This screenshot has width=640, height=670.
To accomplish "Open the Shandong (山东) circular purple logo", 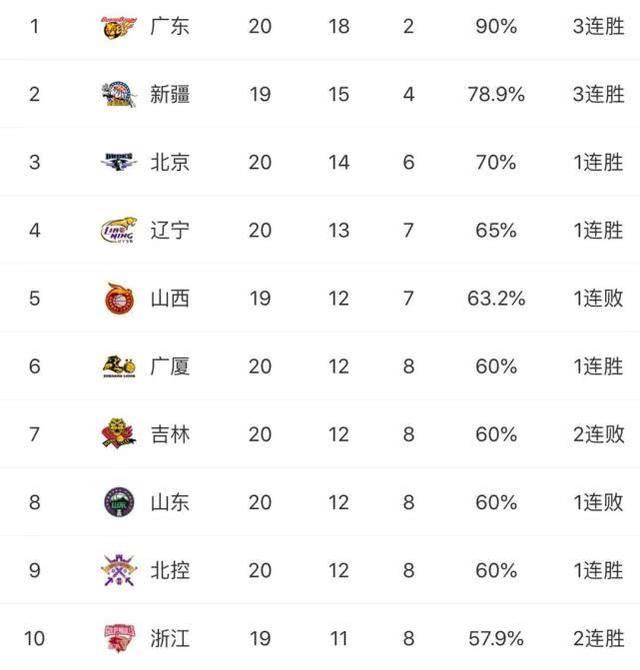I will coord(119,502).
